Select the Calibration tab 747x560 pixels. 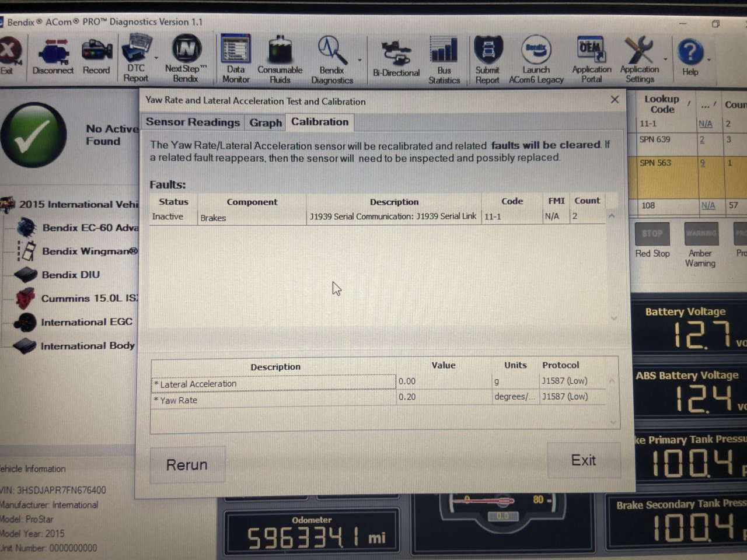point(320,121)
